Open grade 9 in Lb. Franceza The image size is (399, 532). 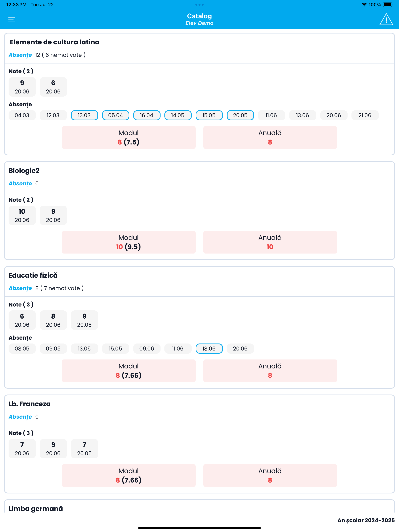pos(53,448)
